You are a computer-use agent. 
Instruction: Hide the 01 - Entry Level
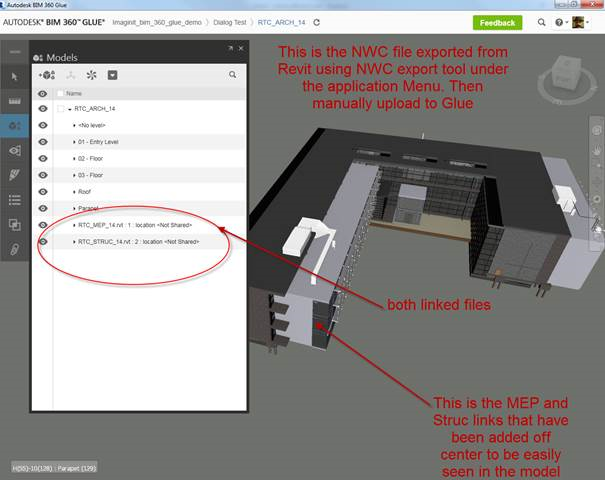click(42, 142)
